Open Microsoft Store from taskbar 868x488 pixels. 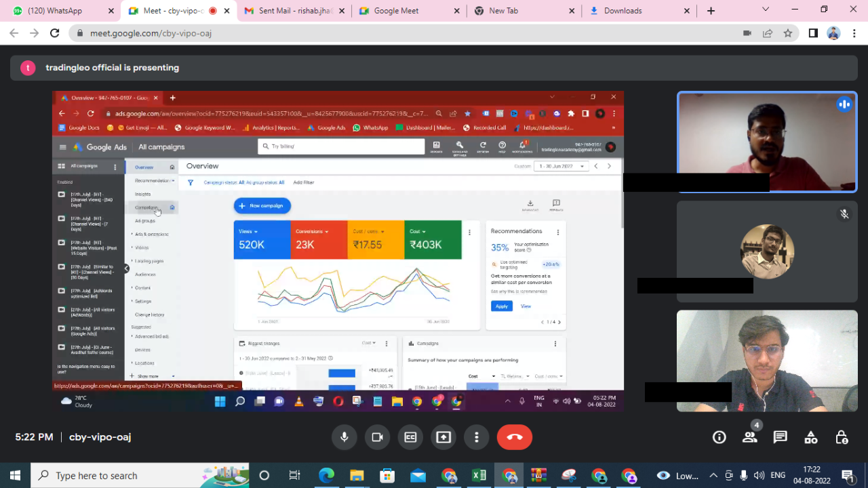[x=387, y=476]
